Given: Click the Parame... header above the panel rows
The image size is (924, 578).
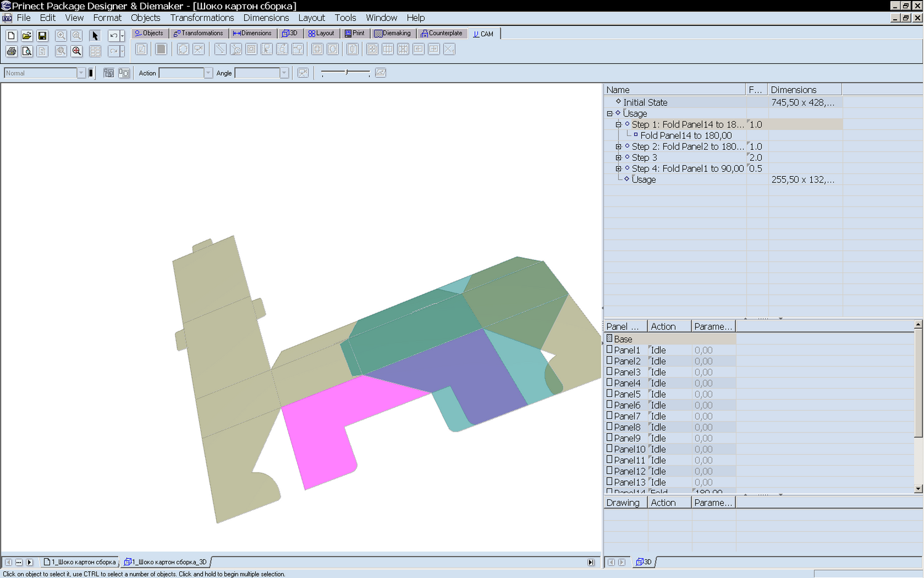Looking at the screenshot, I should 713,327.
